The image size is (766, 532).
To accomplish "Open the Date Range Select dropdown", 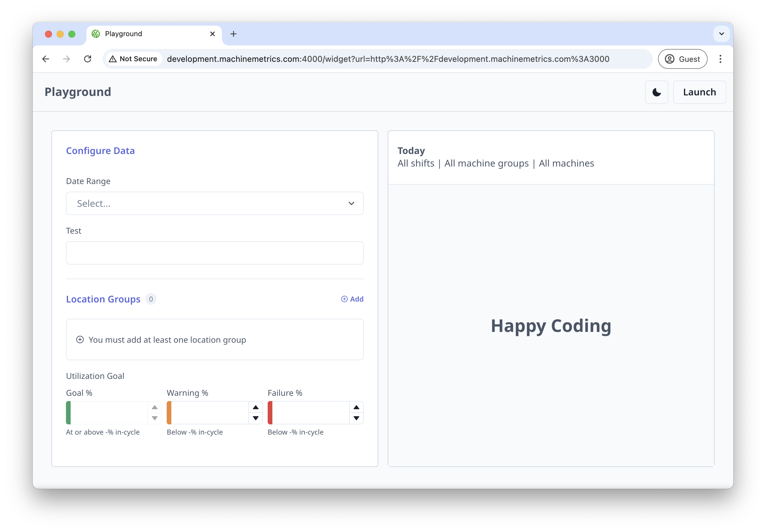I will click(215, 203).
